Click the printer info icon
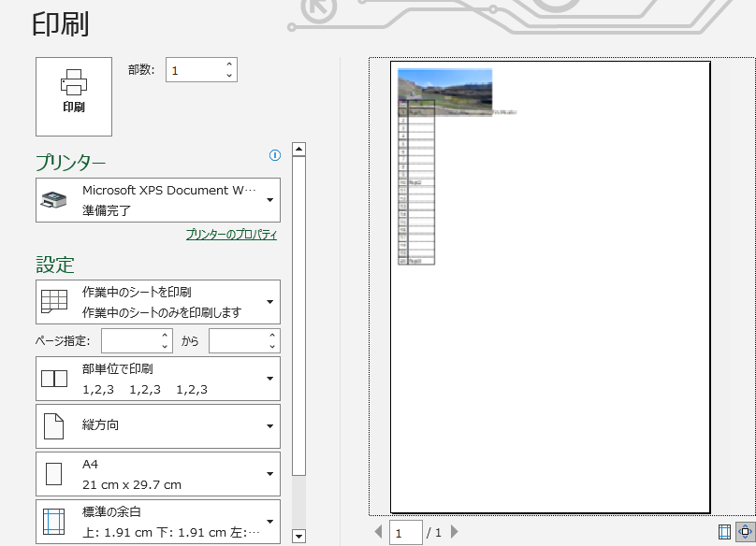756x546 pixels. [x=275, y=156]
